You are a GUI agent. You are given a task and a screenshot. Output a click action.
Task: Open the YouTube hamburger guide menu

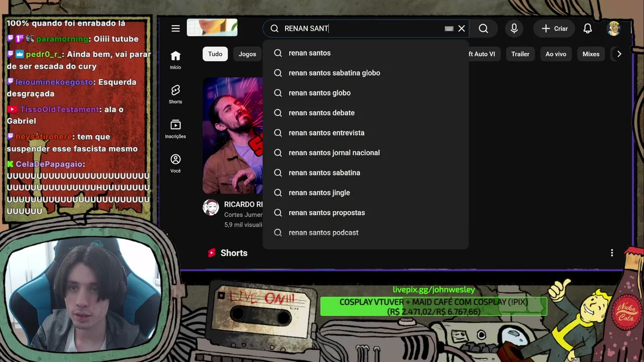[176, 29]
